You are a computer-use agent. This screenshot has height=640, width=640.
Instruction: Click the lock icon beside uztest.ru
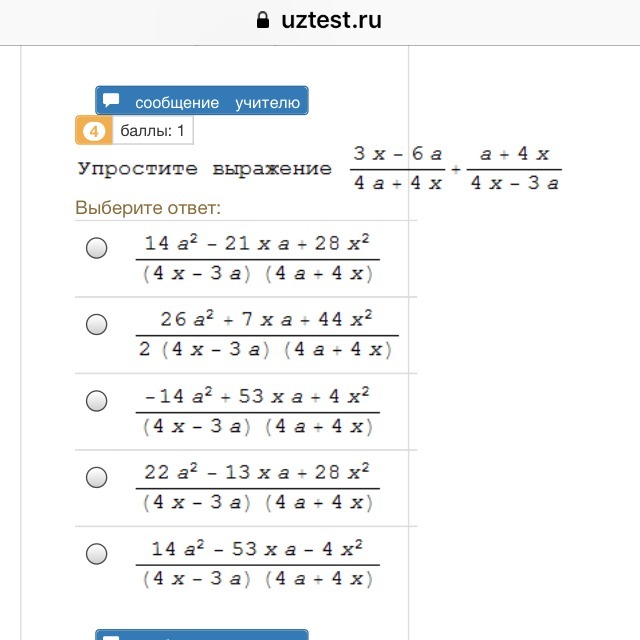[263, 20]
